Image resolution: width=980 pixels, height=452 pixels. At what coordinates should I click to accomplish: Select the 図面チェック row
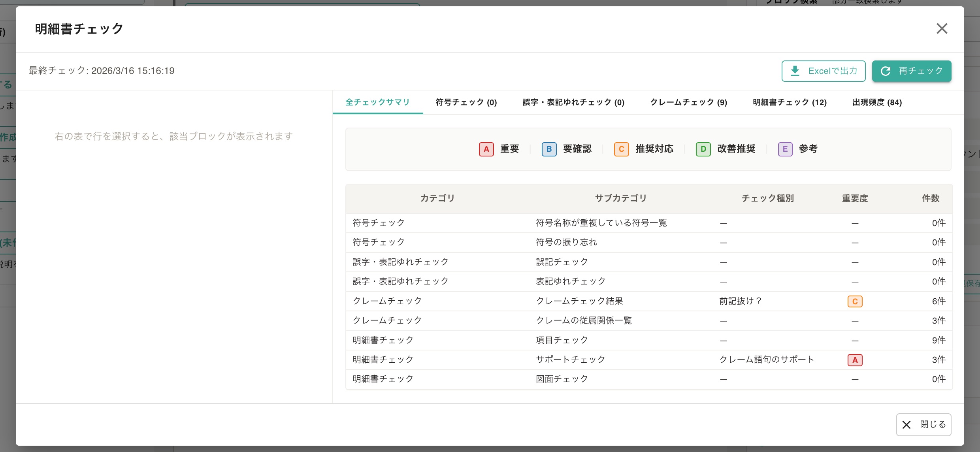pos(649,379)
